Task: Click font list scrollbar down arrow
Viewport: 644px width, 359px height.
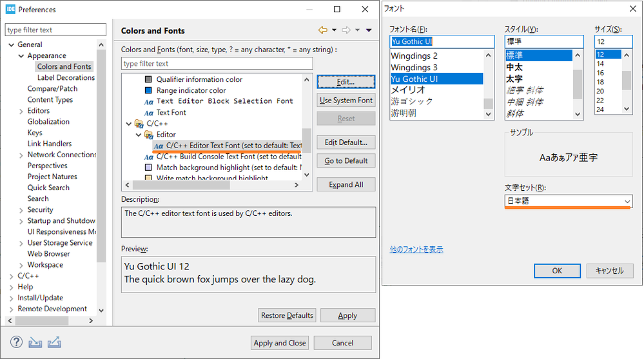Action: click(489, 114)
